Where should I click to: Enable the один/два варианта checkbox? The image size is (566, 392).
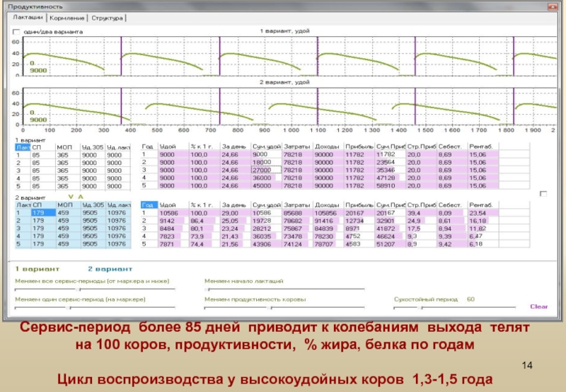point(16,32)
